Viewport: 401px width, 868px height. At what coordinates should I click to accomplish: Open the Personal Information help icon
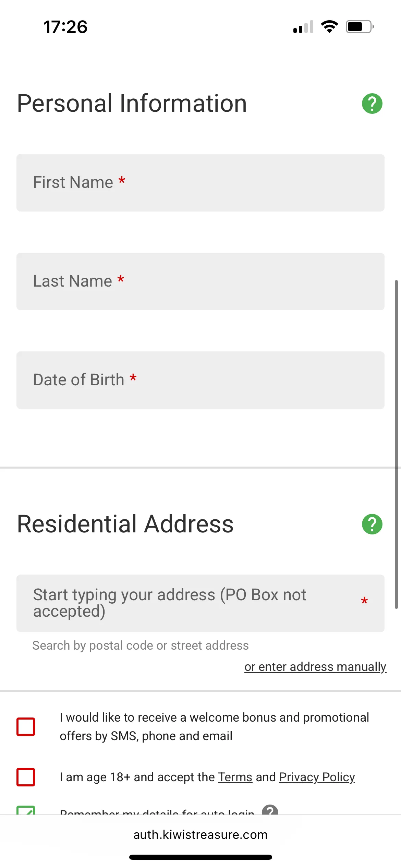(372, 104)
